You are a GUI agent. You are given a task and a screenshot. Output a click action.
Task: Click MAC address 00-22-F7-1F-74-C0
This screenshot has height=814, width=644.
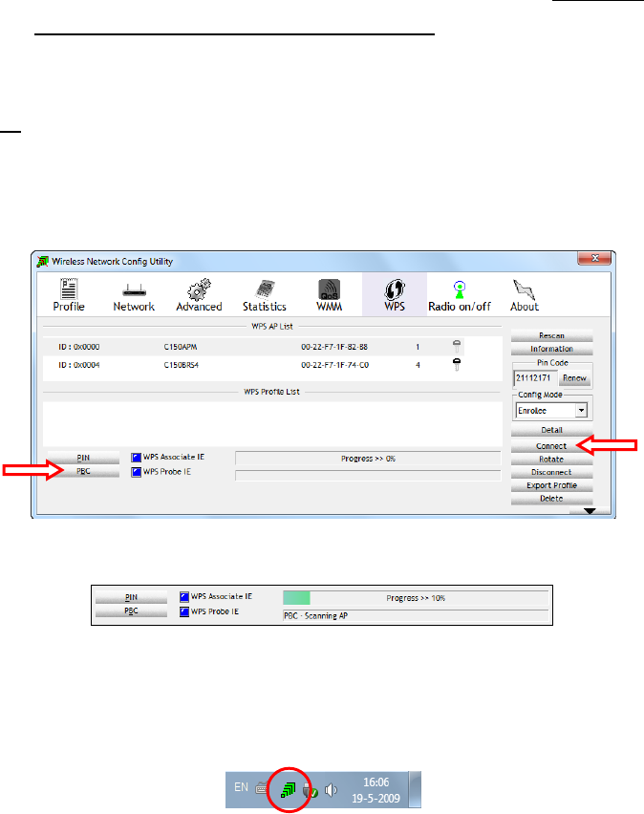click(335, 365)
